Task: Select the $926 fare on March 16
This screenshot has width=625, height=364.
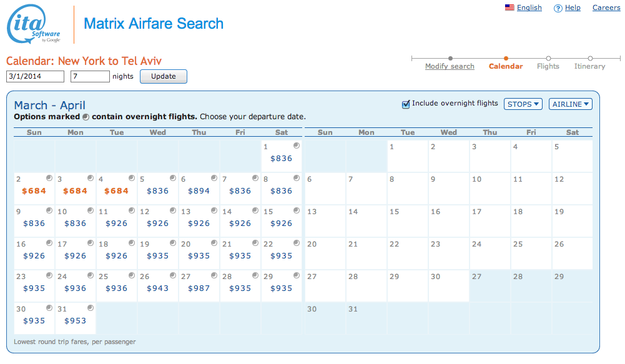Action: tap(34, 256)
